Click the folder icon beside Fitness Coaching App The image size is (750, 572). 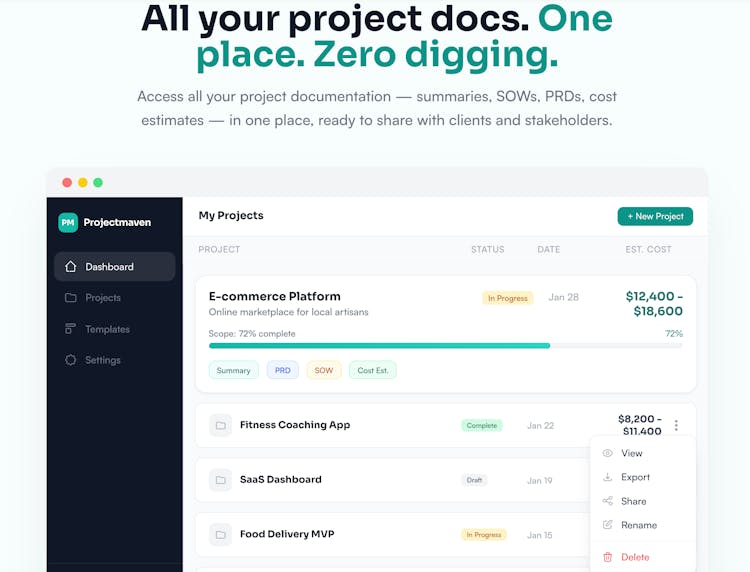point(221,425)
